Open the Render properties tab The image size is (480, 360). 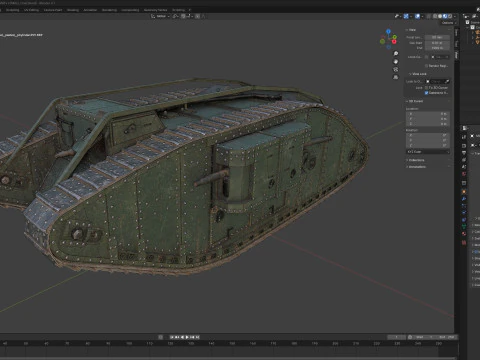[464, 146]
